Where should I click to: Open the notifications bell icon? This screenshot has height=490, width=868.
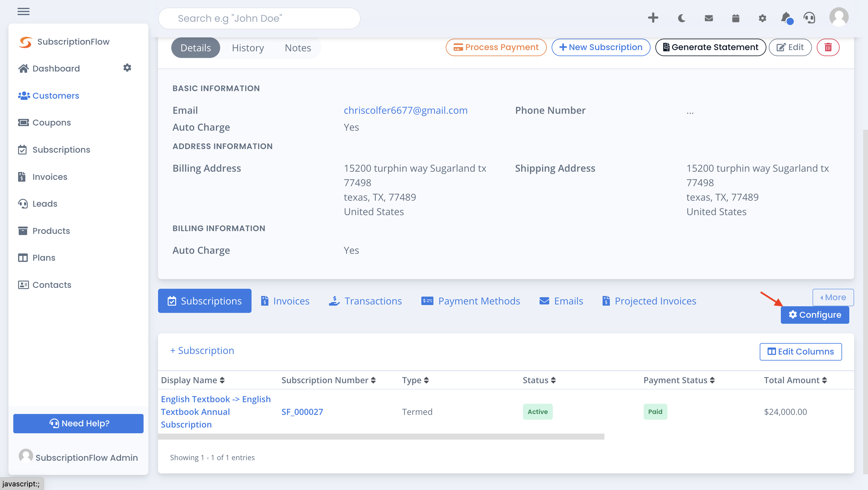tap(787, 18)
